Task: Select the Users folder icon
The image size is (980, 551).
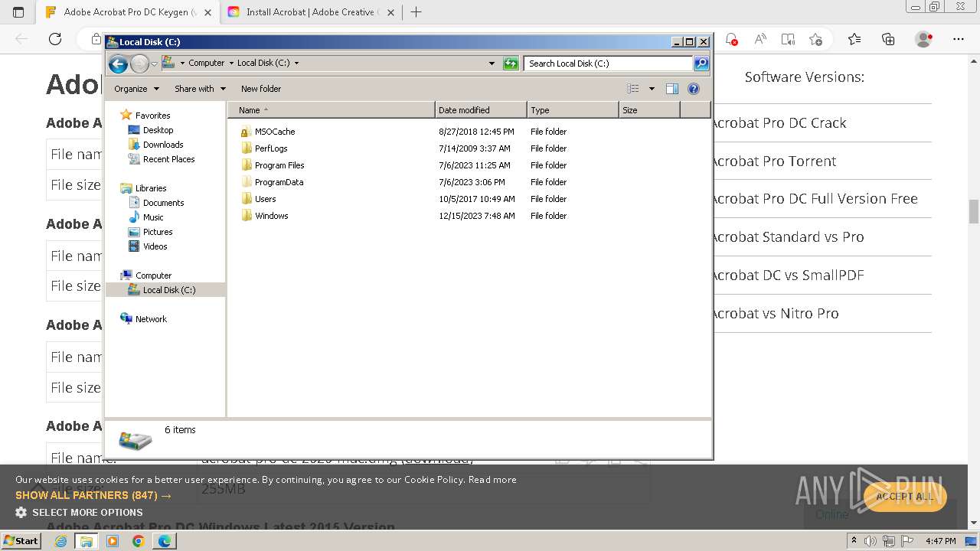Action: 246,199
